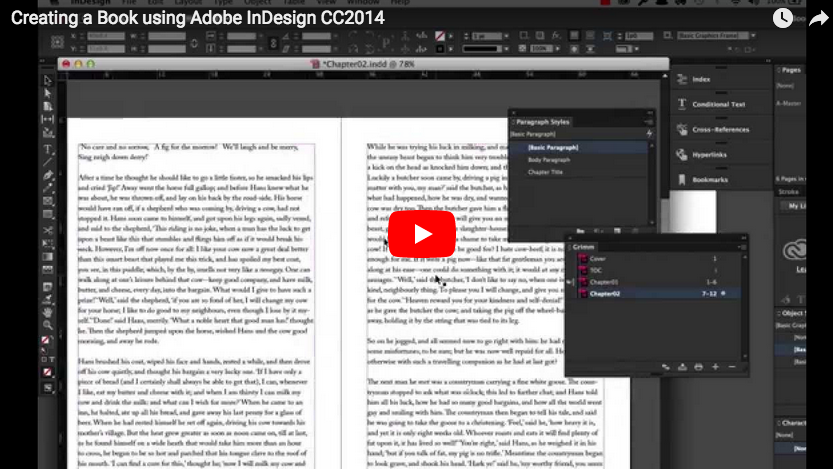Open the Bookmarks panel

coord(709,180)
